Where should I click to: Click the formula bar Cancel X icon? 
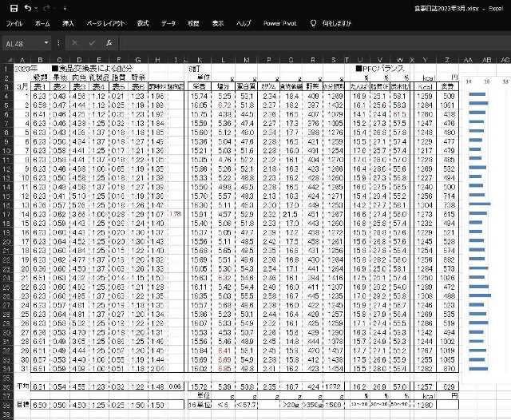[x=74, y=43]
